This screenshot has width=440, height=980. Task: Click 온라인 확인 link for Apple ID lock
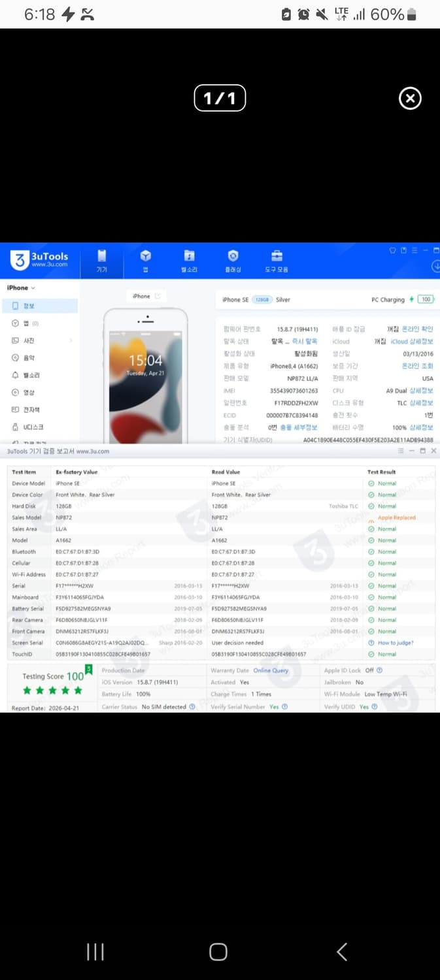click(418, 329)
